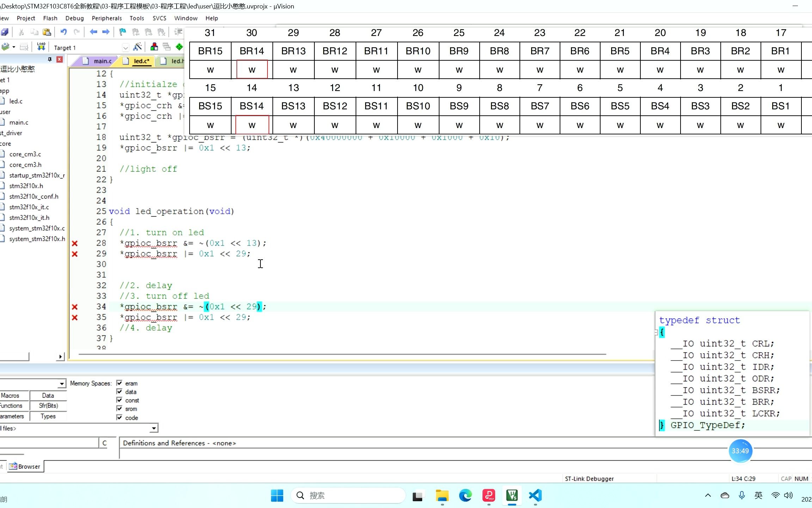Screen dimensions: 812x508
Task: Open the Peripherals menu
Action: (x=107, y=18)
